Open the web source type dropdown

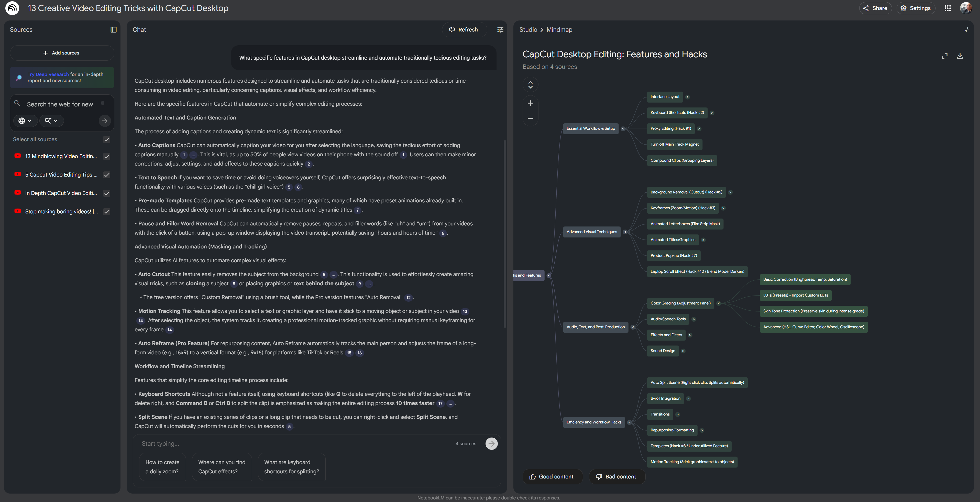pos(25,121)
